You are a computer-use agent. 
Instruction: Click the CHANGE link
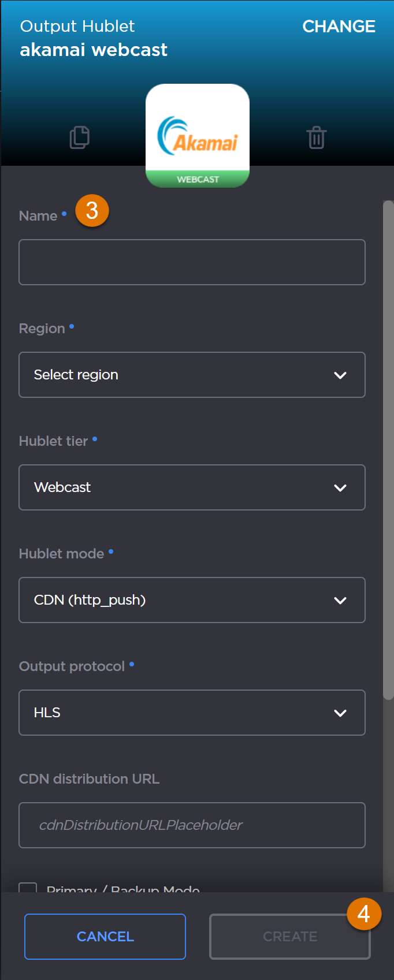point(339,26)
